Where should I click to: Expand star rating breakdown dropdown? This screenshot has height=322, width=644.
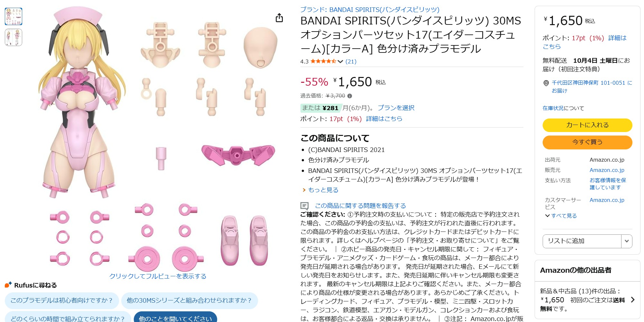340,61
